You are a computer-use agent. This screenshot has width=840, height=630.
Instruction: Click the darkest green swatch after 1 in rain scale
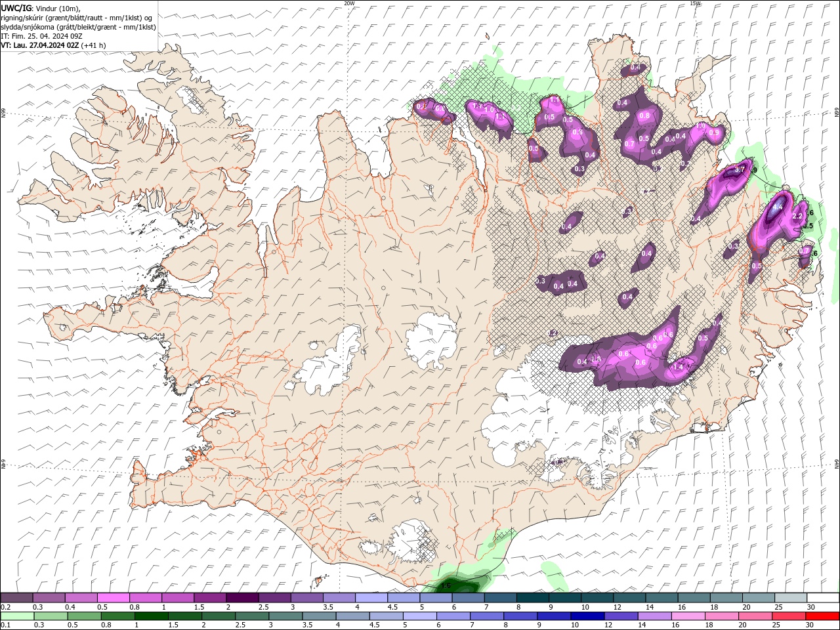point(152,616)
